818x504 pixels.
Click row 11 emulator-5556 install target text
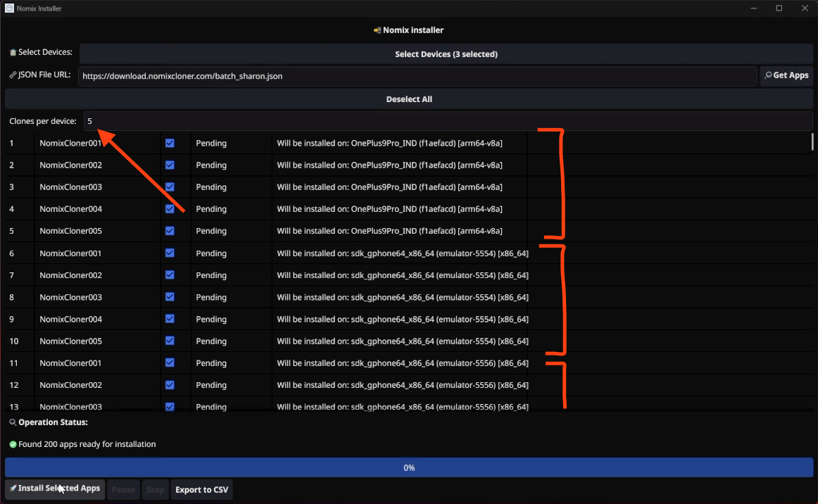click(x=403, y=363)
